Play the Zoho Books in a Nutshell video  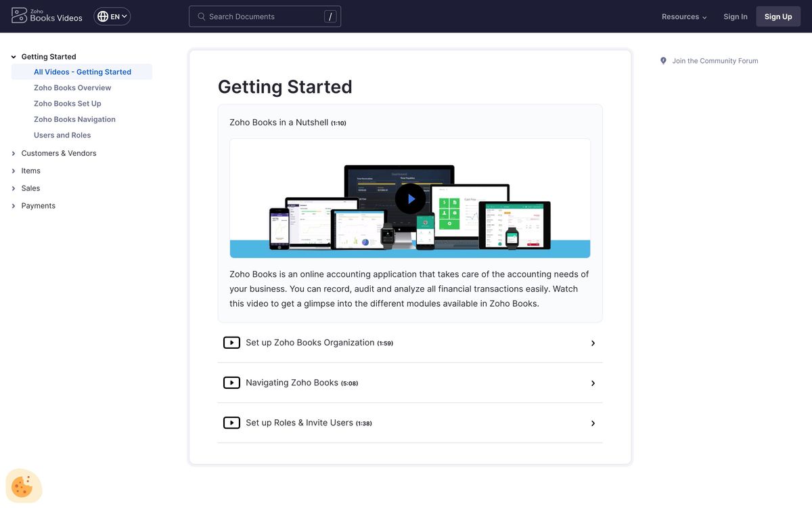tap(410, 199)
